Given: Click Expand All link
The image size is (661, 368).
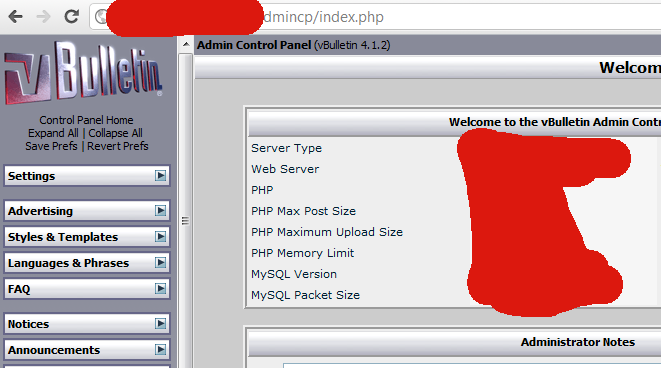Looking at the screenshot, I should [53, 133].
